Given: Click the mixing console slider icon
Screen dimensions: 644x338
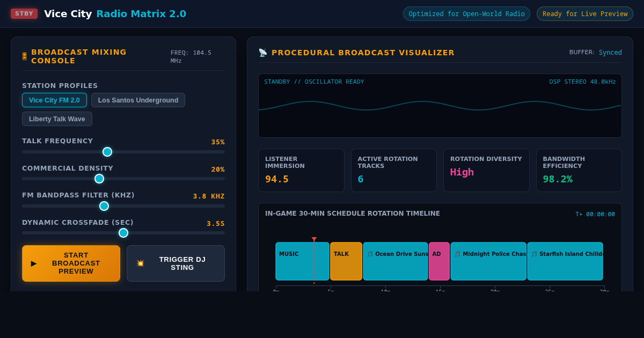Looking at the screenshot, I should pyautogui.click(x=24, y=56).
